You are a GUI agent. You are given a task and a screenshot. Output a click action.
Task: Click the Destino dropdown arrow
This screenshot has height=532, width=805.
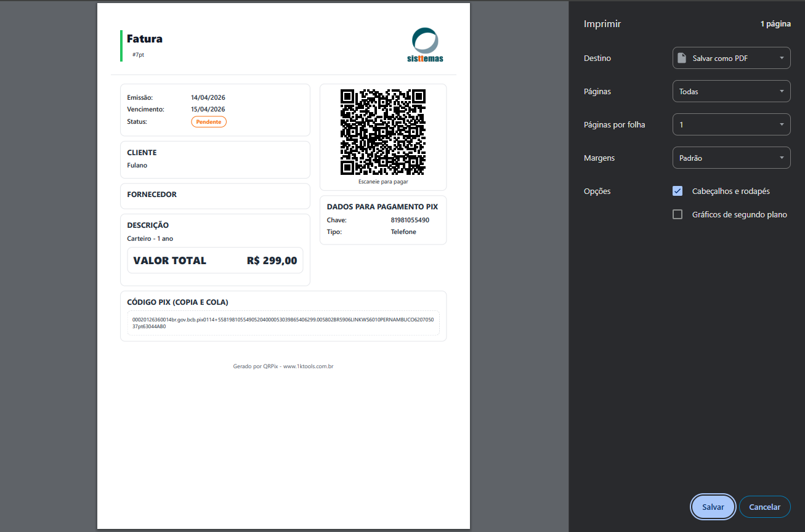(782, 58)
